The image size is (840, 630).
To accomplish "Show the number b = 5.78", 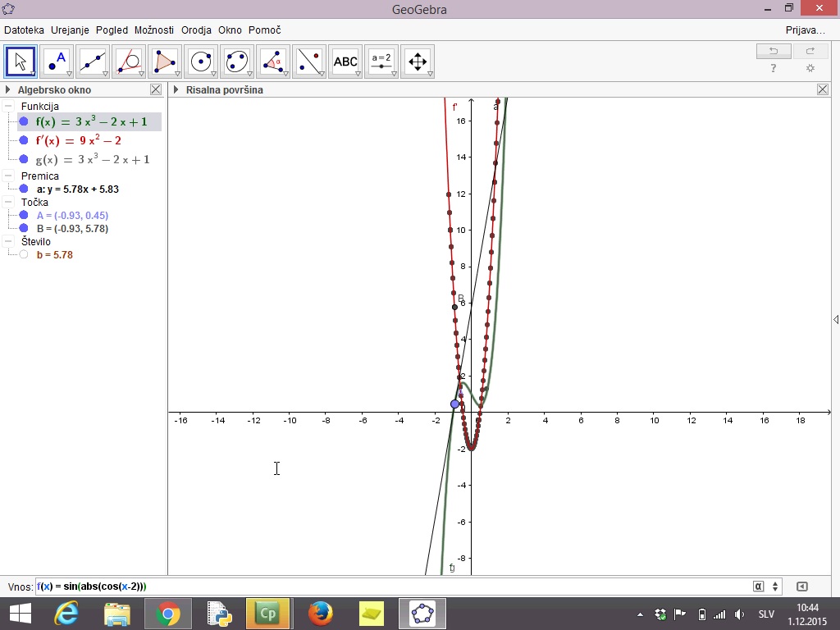I will (x=24, y=255).
